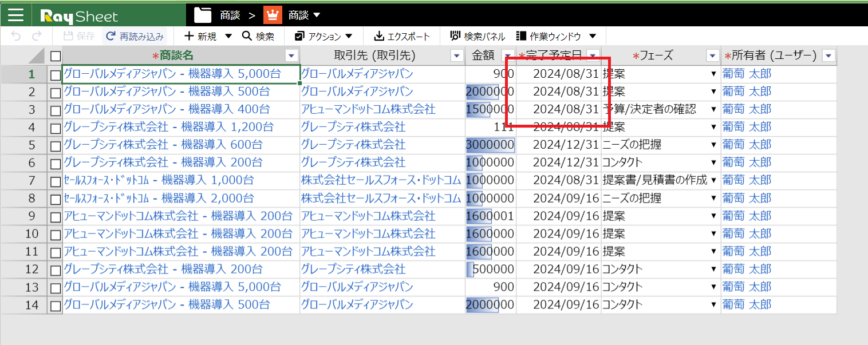This screenshot has height=345, width=868.
Task: Reload the sheet with 再読み込み
Action: pos(135,36)
